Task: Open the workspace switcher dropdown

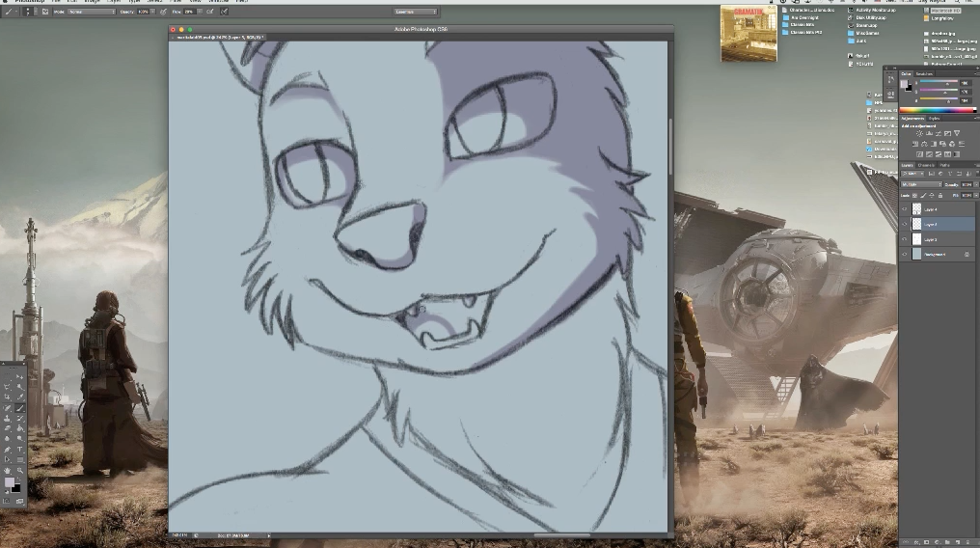Action: (416, 12)
